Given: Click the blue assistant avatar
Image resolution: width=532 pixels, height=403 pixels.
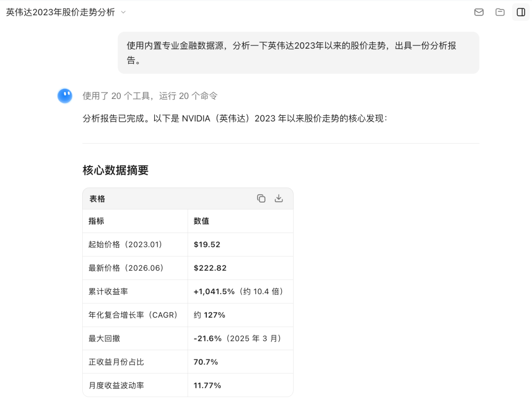Looking at the screenshot, I should 65,96.
